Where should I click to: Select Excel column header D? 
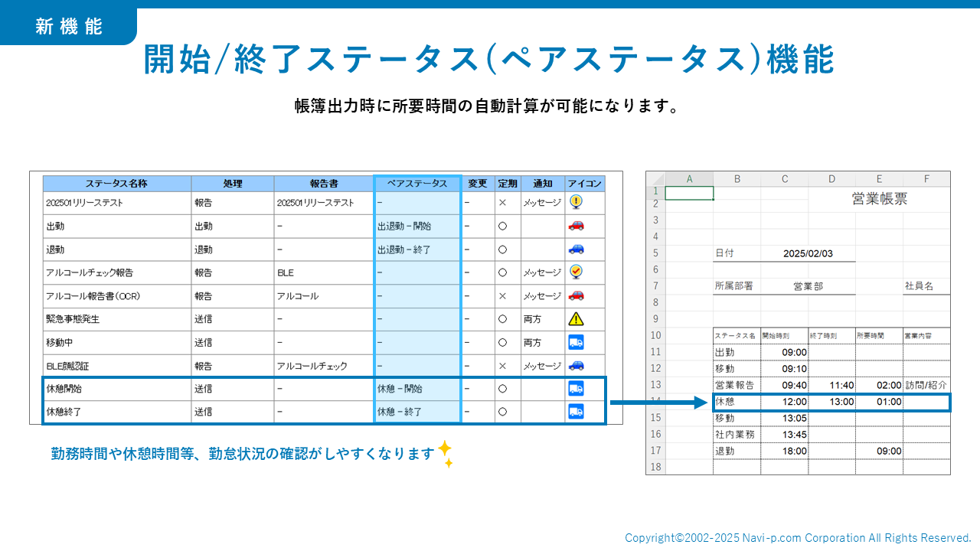pos(831,179)
